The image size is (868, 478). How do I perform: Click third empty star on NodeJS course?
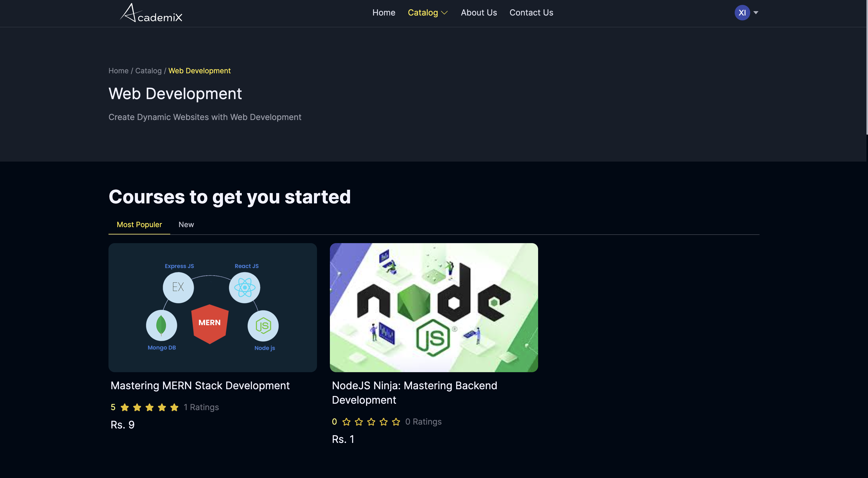coord(371,422)
